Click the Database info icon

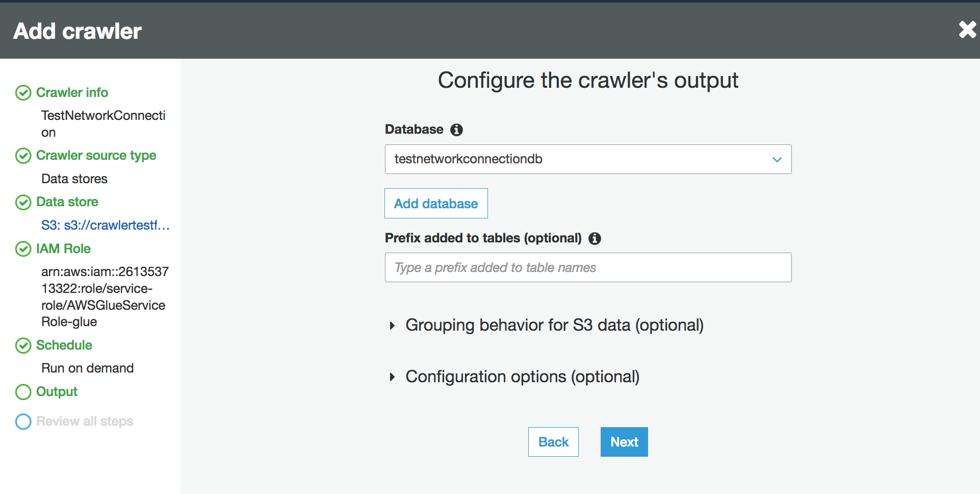[456, 130]
